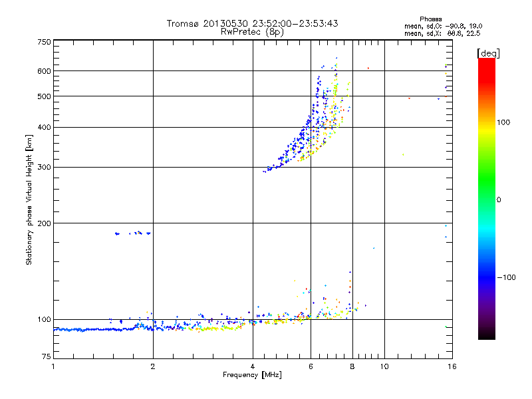The image size is (532, 399).
Task: Click the 750 tick label on the height axis
Action: point(44,42)
